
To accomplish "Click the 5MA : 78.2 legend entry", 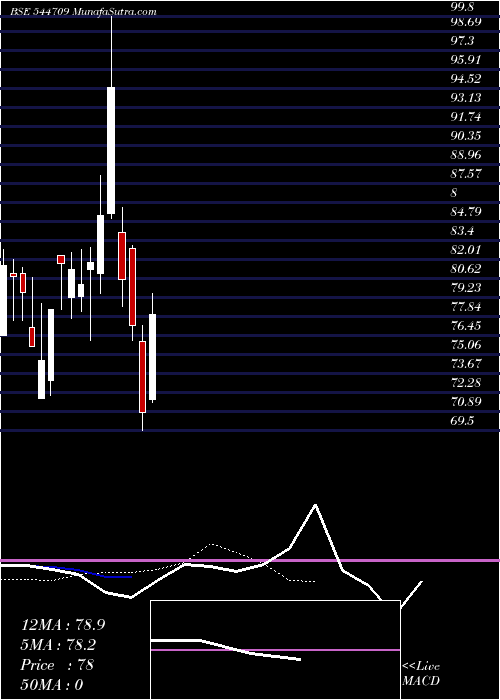I will coord(58,645).
